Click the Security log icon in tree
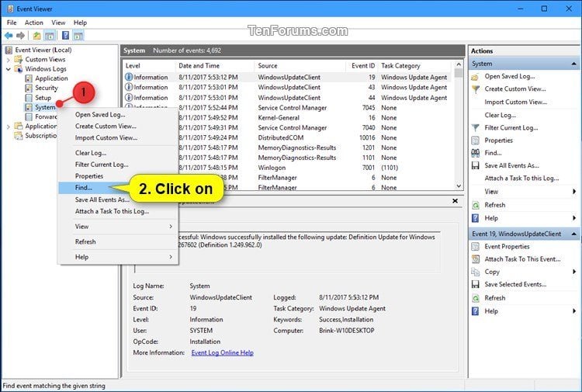The image size is (582, 392). [29, 88]
